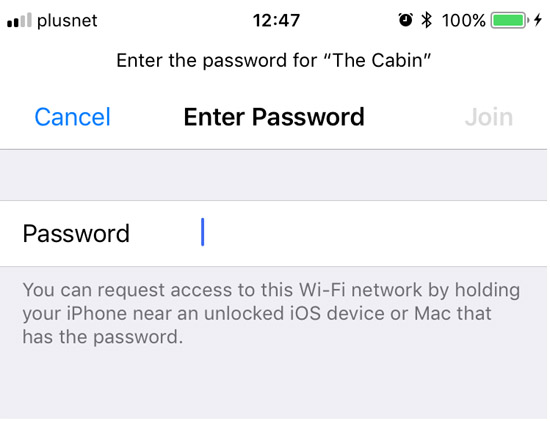This screenshot has height=421, width=550.
Task: Tap the blue text cursor
Action: point(202,232)
